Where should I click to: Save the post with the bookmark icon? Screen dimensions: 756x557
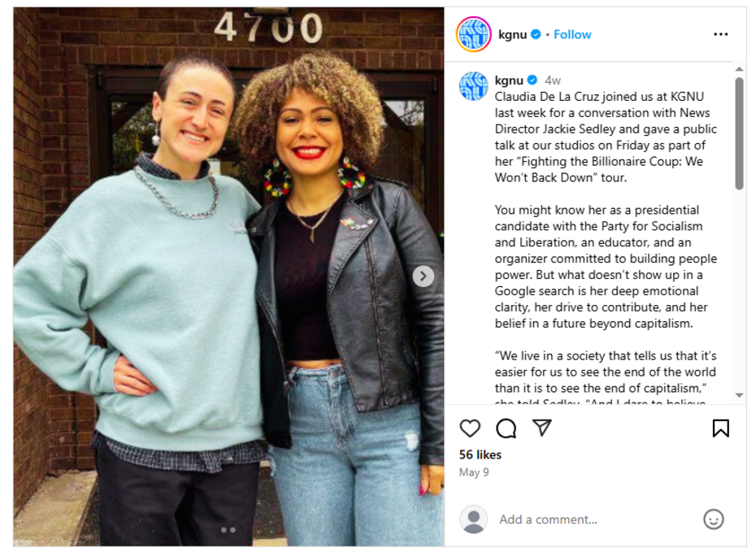coord(721,429)
